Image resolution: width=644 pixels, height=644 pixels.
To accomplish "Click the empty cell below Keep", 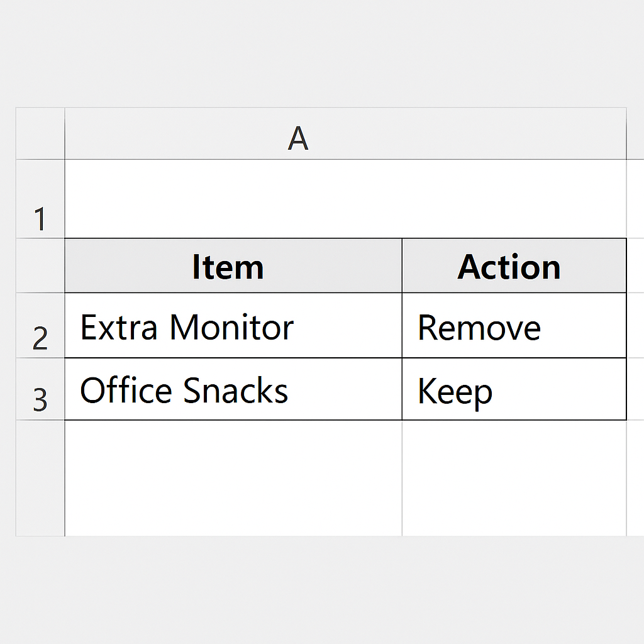I will [x=514, y=478].
